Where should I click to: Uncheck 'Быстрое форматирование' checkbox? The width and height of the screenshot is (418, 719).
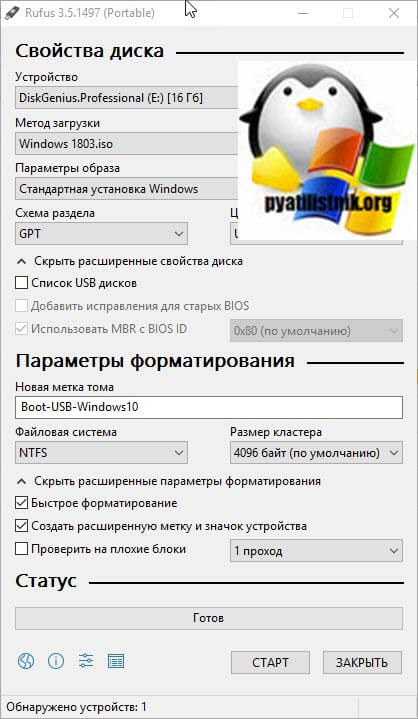click(x=22, y=503)
